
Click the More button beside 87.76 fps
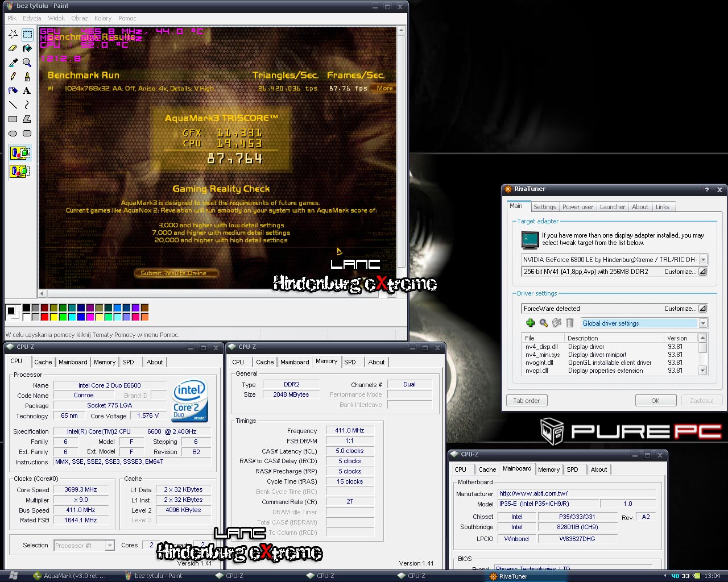coord(384,88)
